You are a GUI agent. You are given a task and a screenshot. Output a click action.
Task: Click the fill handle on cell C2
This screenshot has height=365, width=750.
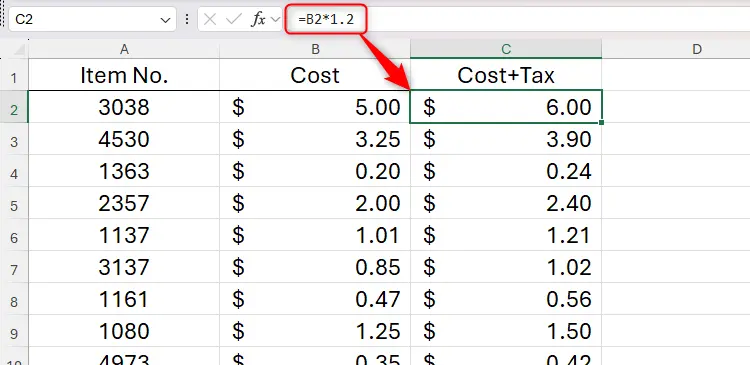pos(601,122)
